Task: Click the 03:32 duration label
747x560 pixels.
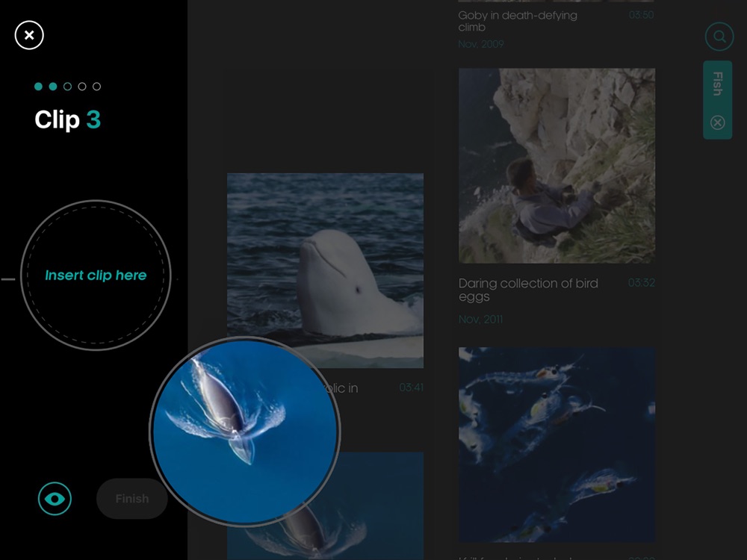Action: (x=641, y=283)
